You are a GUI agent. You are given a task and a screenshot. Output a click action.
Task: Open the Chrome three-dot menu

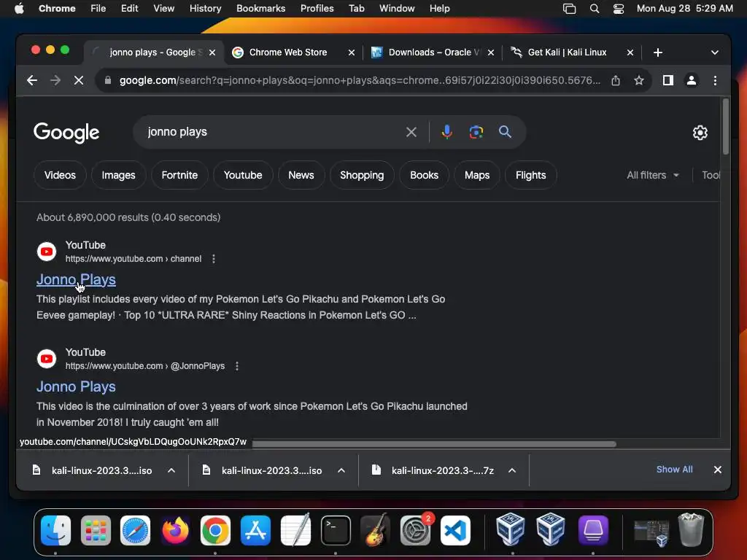click(x=715, y=80)
